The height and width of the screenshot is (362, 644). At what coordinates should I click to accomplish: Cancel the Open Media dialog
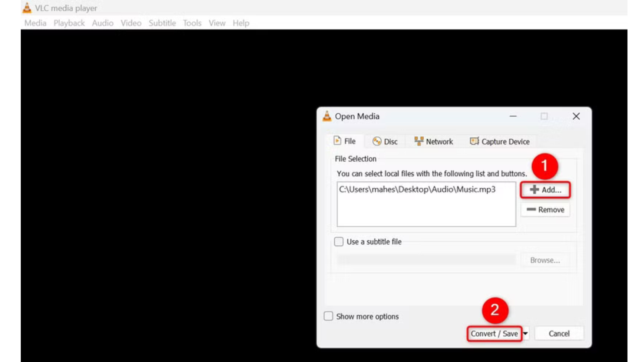(558, 333)
